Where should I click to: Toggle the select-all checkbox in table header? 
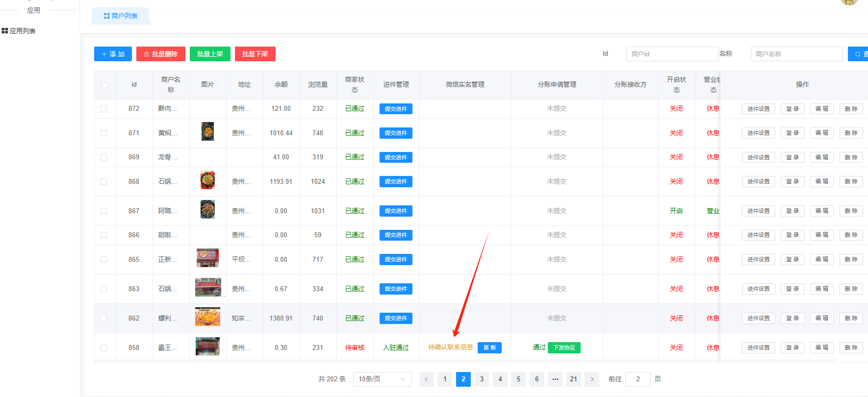click(x=104, y=85)
